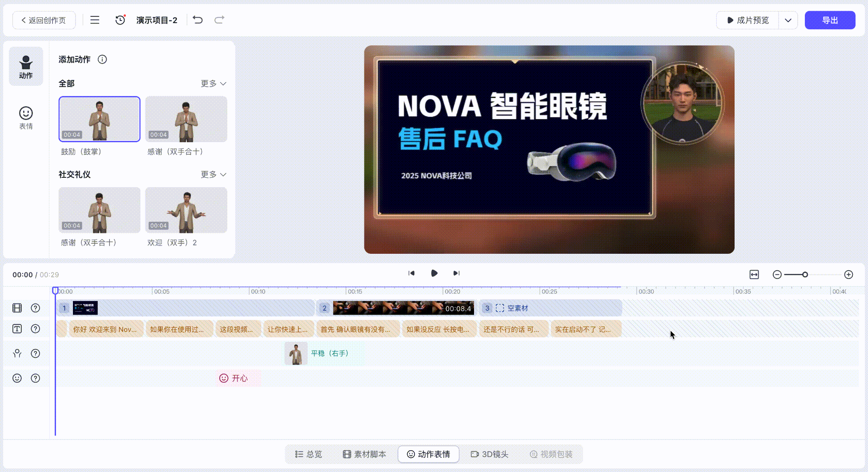Pick the 鼓励（鼓掌）action thumbnail
Viewport: 868px width, 472px height.
tap(100, 119)
